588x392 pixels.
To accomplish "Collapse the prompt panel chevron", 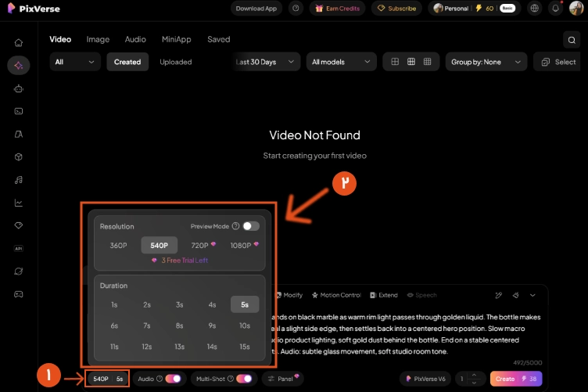I will 532,295.
